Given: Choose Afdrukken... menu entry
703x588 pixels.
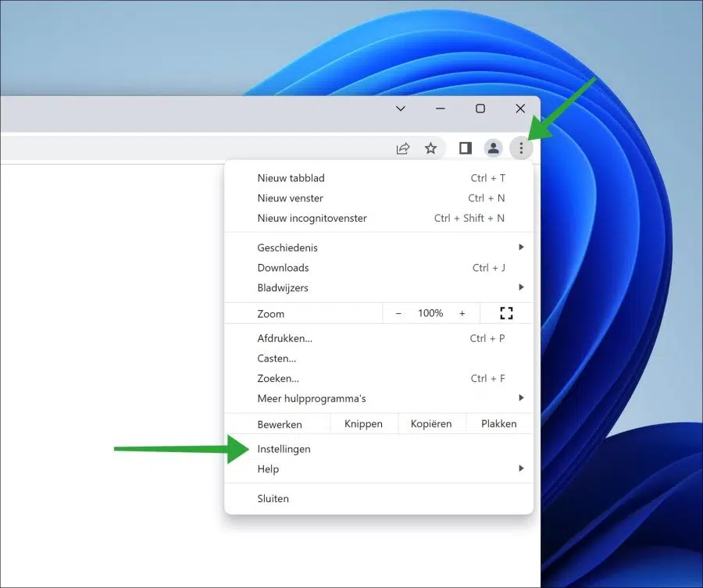Looking at the screenshot, I should (x=379, y=338).
